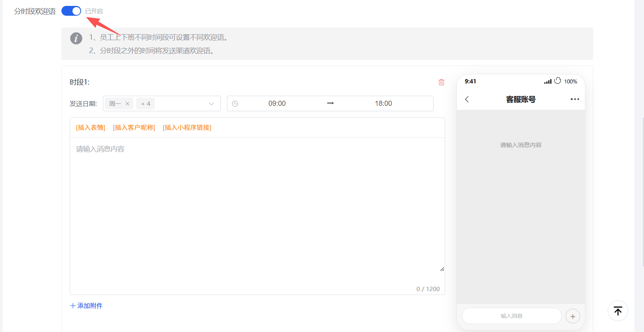Click the arrow between start and end time
Screen dimensions: 644x332
click(330, 103)
